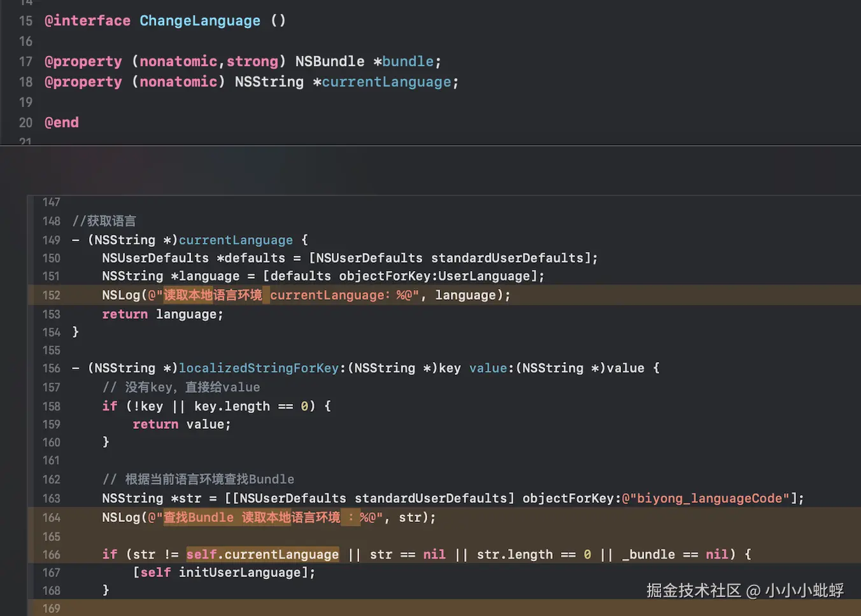The image size is (861, 616).
Task: Click line number 156 in the gutter
Action: (x=52, y=368)
